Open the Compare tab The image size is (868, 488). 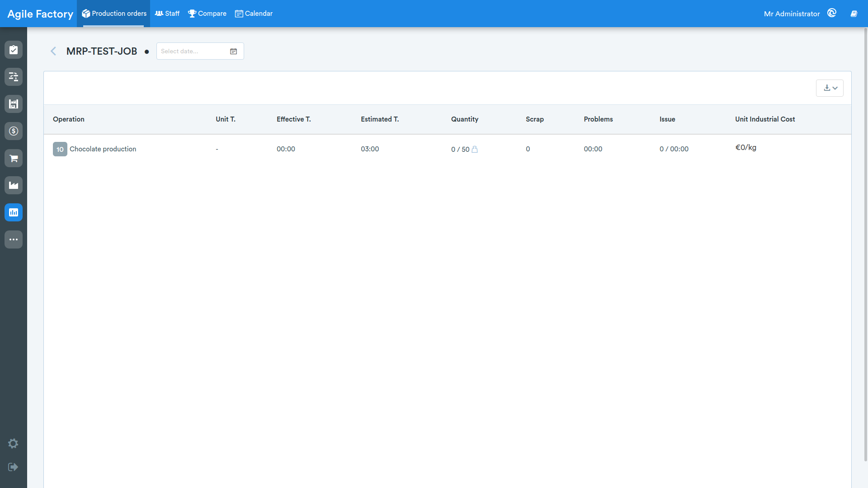[207, 14]
